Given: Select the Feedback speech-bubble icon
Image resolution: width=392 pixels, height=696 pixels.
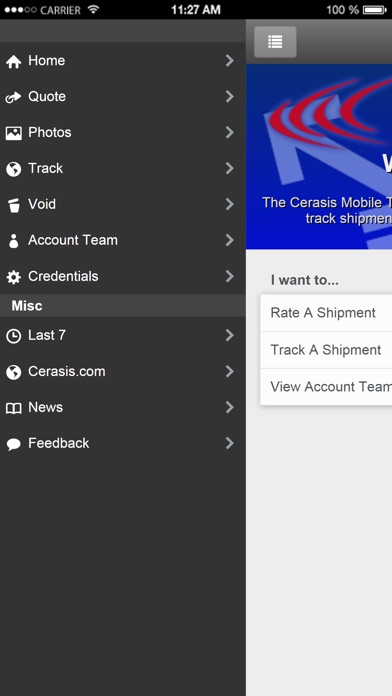Looking at the screenshot, I should point(13,444).
